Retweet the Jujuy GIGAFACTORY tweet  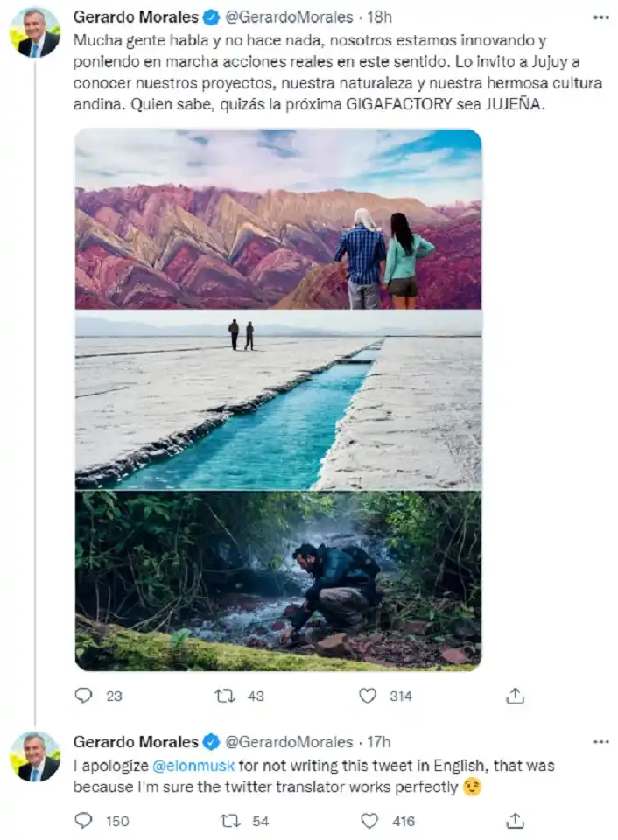pyautogui.click(x=225, y=696)
